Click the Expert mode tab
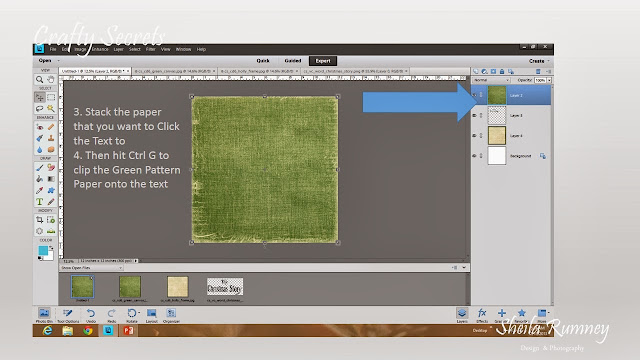The width and height of the screenshot is (640, 360). [323, 61]
